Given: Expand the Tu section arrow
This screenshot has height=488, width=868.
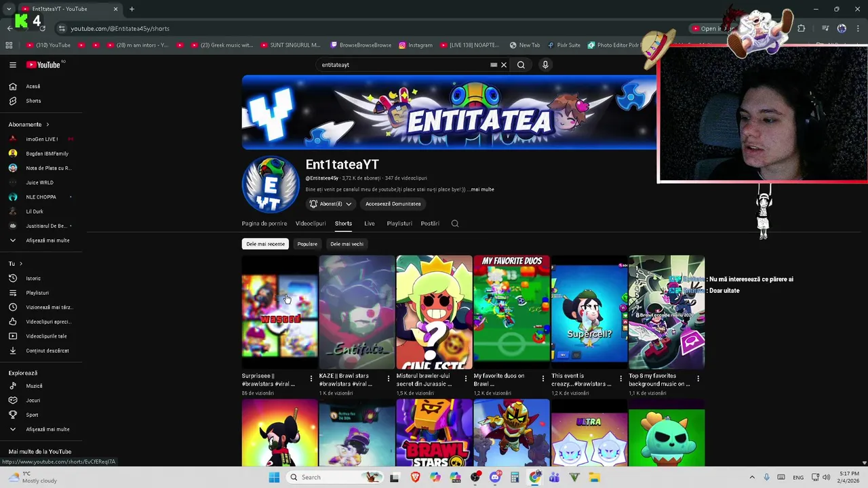Looking at the screenshot, I should 20,264.
